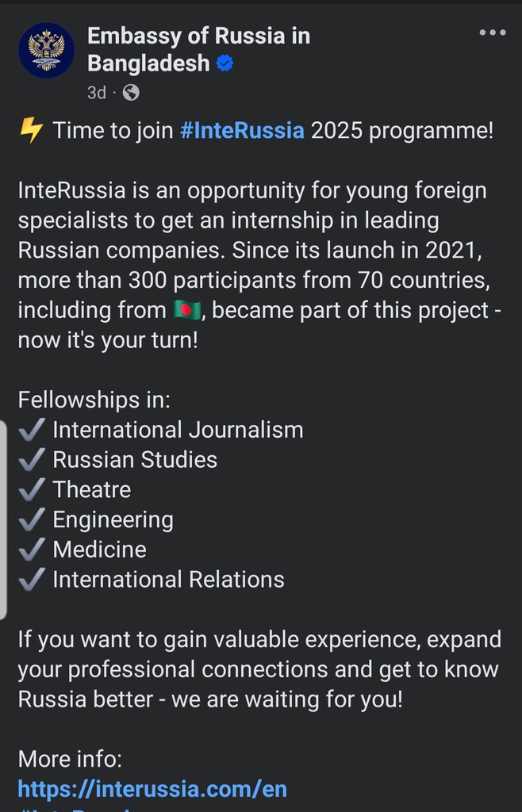Viewport: 522px width, 812px height.
Task: Open the #InteRussia hashtag in the first line
Action: click(242, 131)
